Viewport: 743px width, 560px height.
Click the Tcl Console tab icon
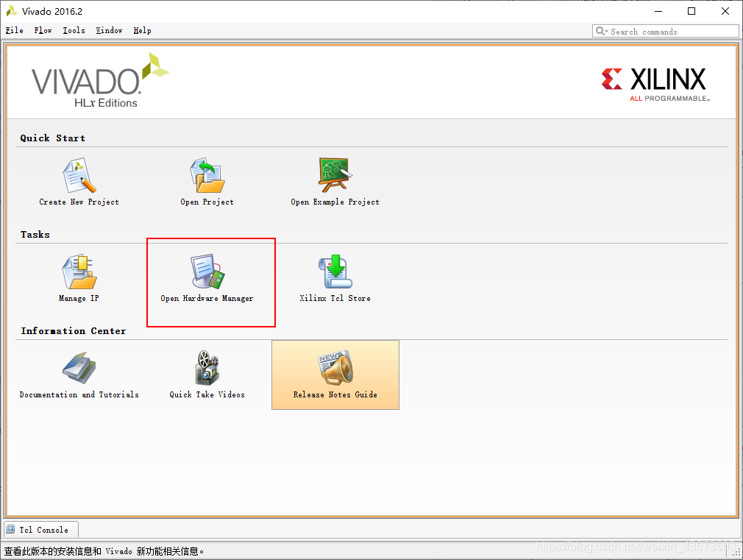[10, 530]
